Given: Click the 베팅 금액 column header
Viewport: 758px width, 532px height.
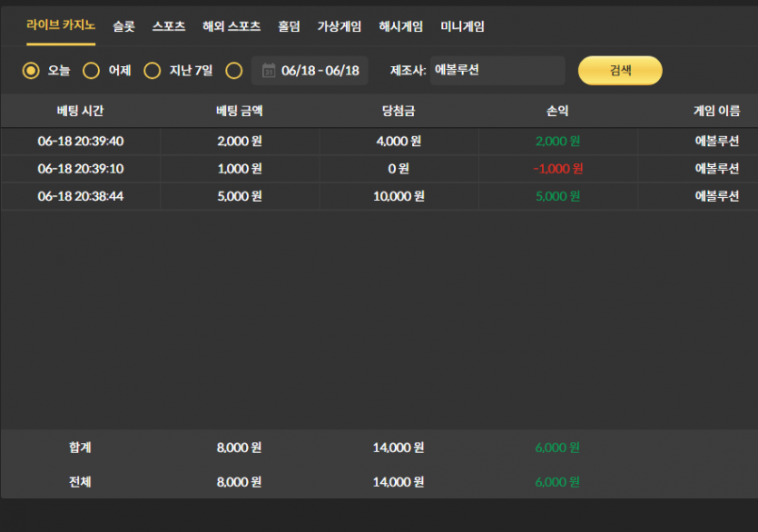Looking at the screenshot, I should point(240,111).
